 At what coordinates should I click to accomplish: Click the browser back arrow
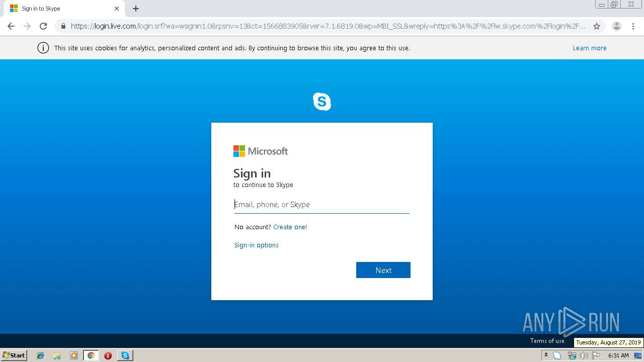11,26
